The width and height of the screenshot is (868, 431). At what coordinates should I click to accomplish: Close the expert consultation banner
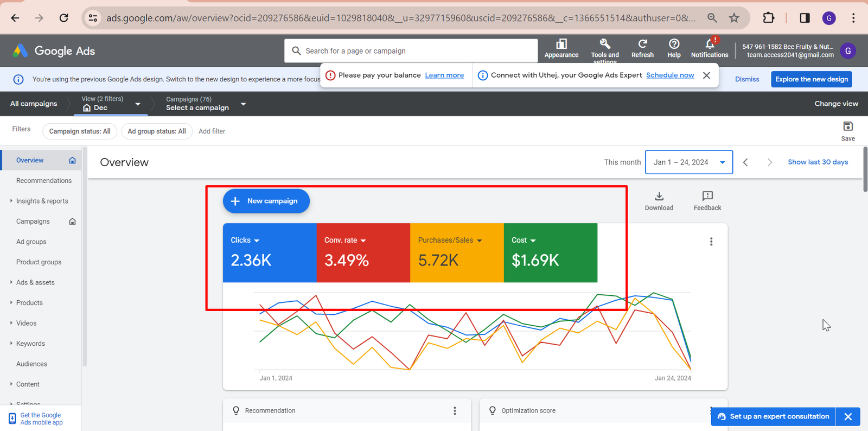tap(848, 417)
